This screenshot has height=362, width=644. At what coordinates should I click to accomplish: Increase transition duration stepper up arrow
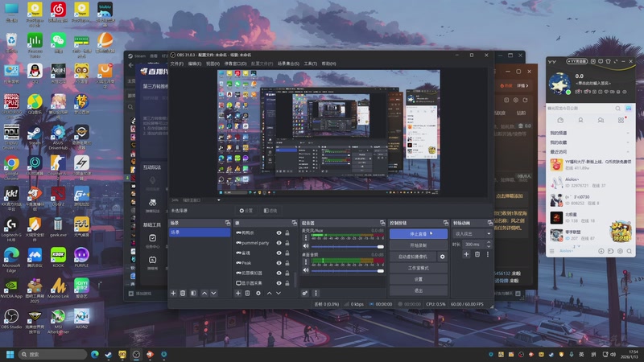(x=489, y=242)
